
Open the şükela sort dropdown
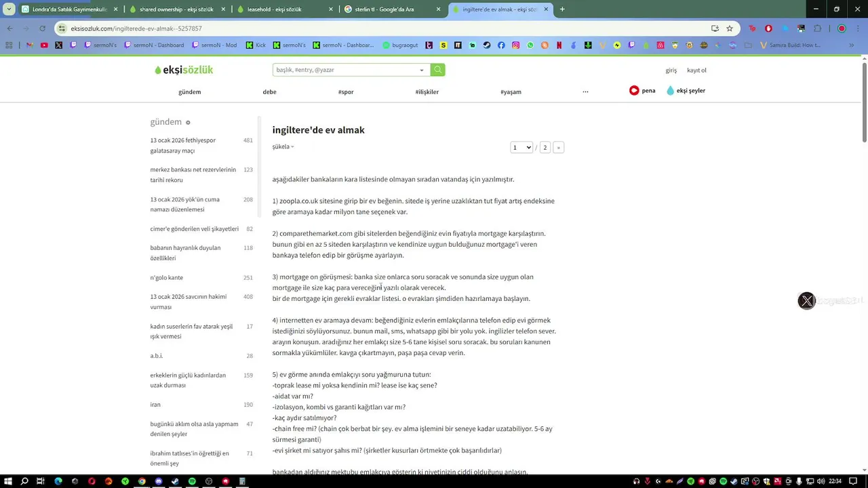pos(283,146)
